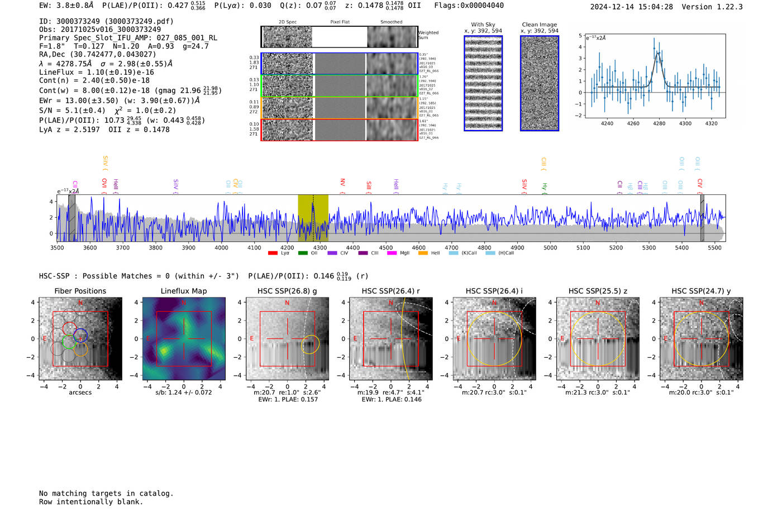Select the Clean Image cutout
The width and height of the screenshot is (782, 532).
[x=540, y=83]
